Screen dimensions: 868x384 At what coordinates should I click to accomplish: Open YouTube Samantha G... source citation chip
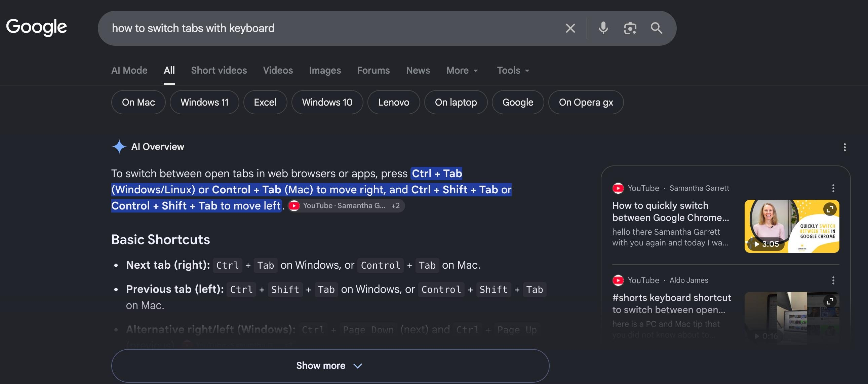[346, 206]
